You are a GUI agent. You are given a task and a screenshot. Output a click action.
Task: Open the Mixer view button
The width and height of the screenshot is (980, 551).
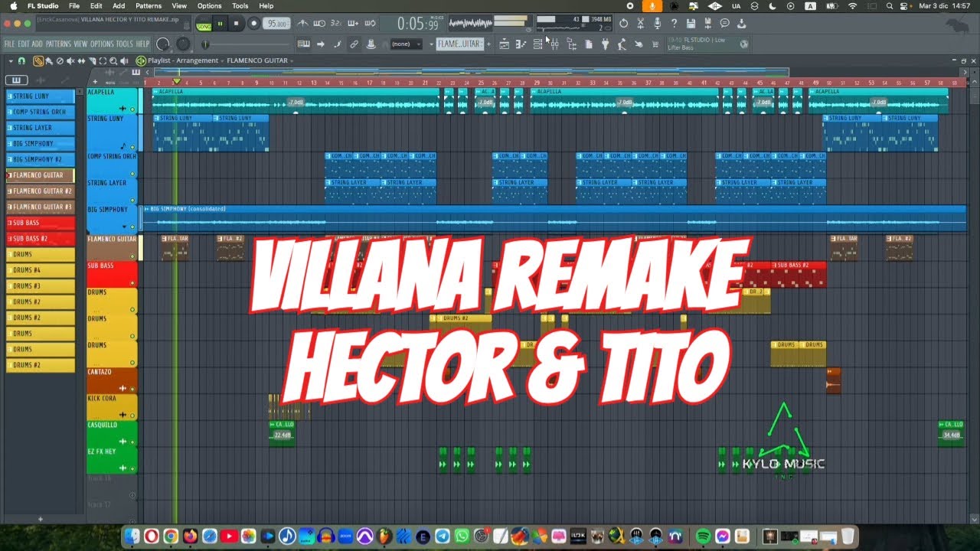[x=554, y=44]
